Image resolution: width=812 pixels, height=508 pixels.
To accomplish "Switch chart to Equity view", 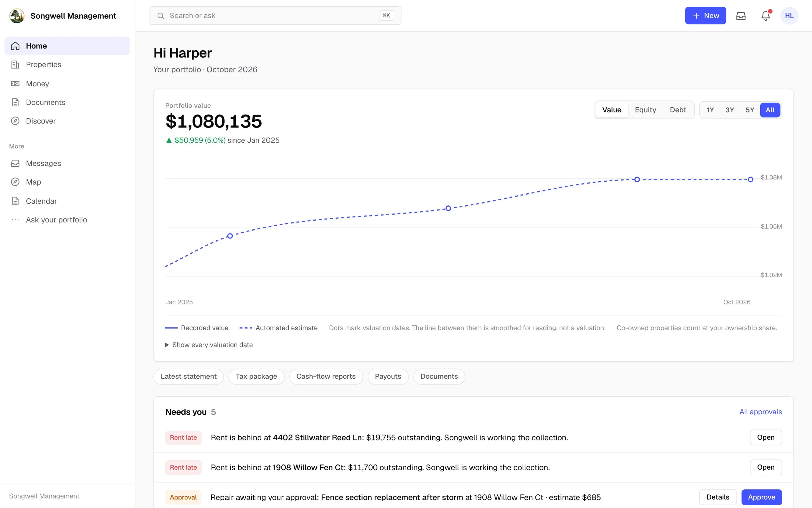I will pyautogui.click(x=645, y=110).
